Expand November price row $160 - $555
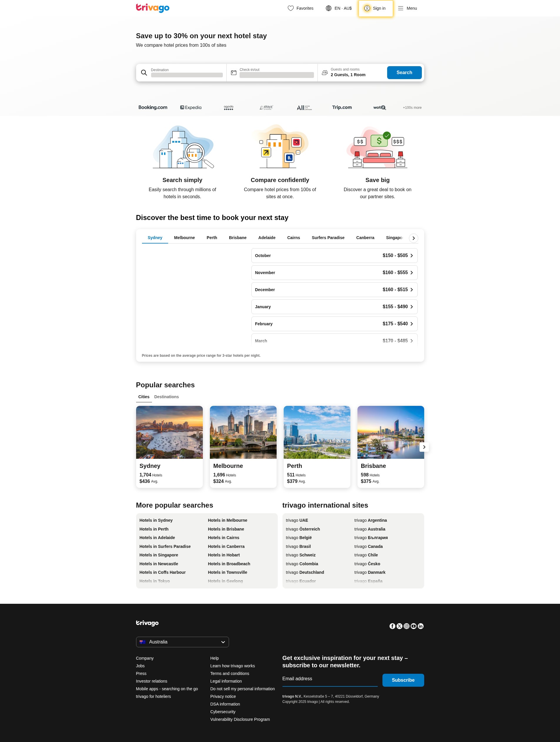Image resolution: width=560 pixels, height=742 pixels. [x=334, y=273]
